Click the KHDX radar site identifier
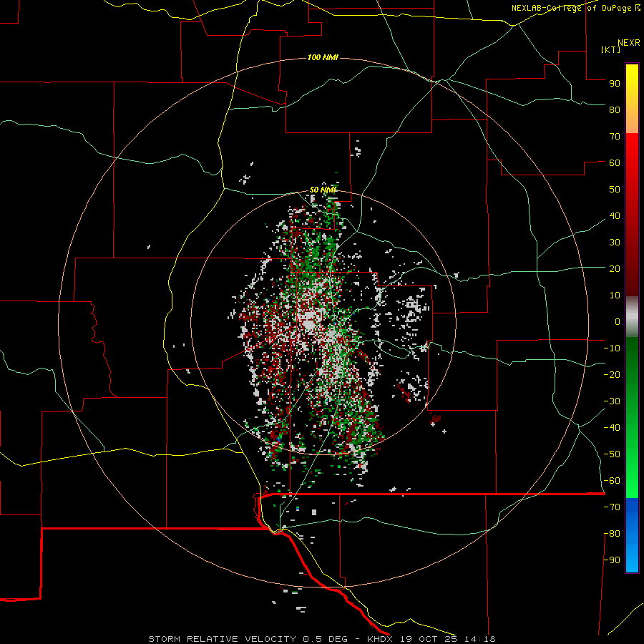Screen dimensions: 644x644 [x=380, y=639]
